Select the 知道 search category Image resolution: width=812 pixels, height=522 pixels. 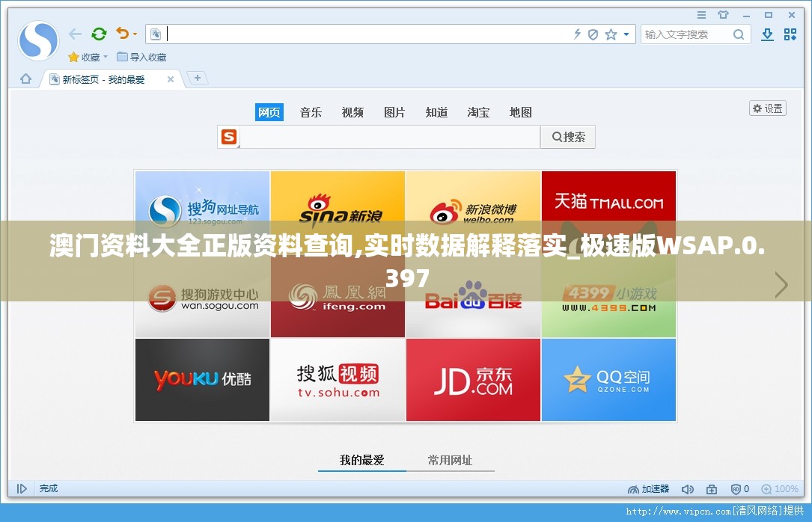(436, 112)
